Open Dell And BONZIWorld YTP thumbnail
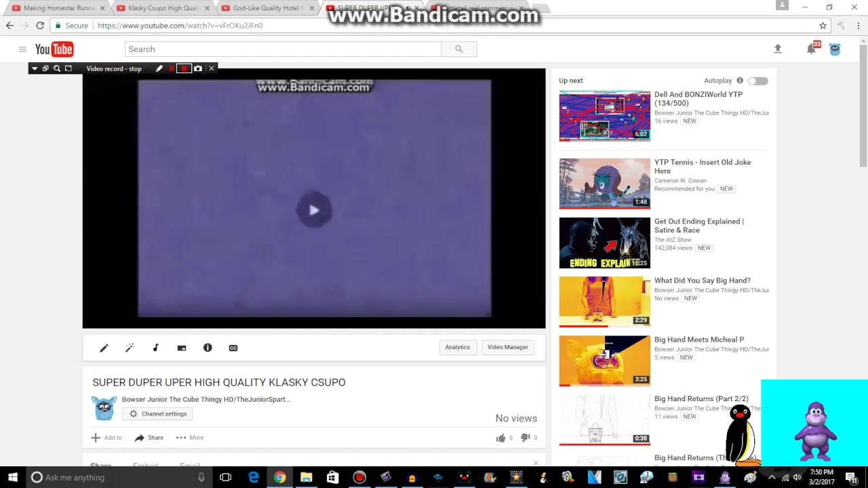This screenshot has height=488, width=868. [x=604, y=116]
